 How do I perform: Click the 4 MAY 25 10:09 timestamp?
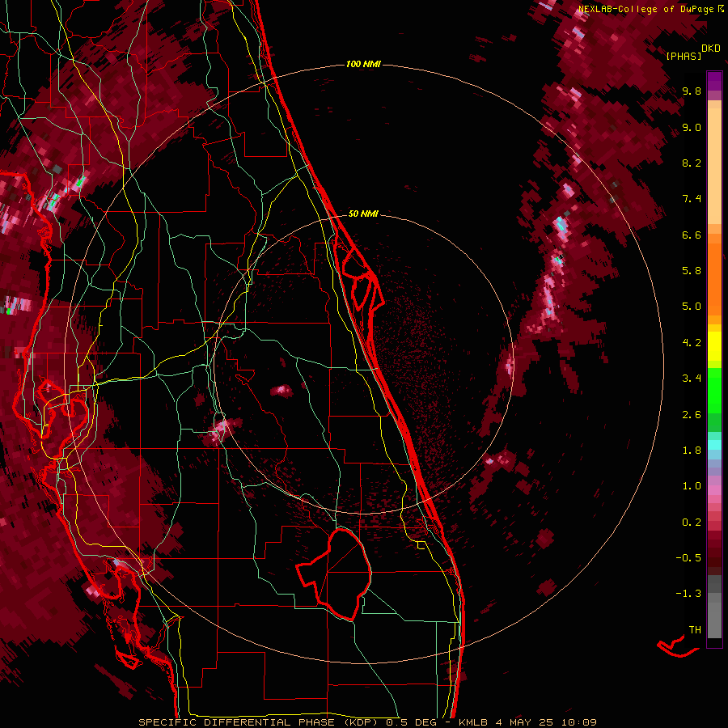tap(545, 722)
